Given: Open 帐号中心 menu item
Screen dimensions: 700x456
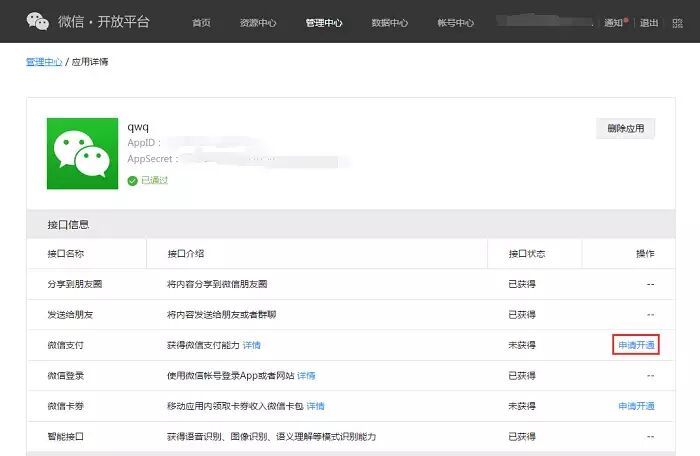Looking at the screenshot, I should tap(455, 23).
